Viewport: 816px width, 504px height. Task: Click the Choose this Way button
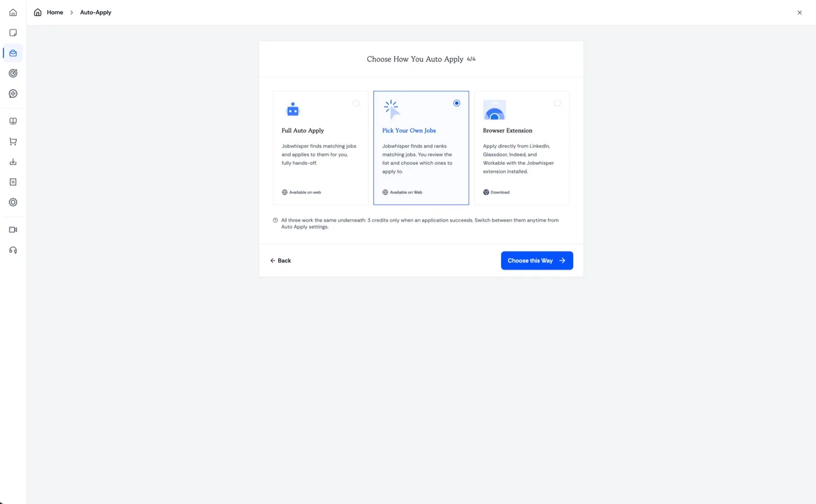(537, 260)
